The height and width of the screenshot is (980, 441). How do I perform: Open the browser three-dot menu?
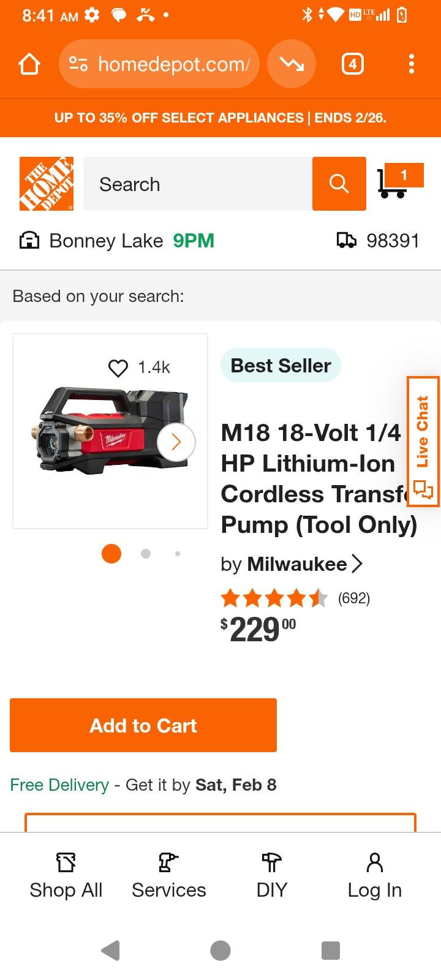pyautogui.click(x=411, y=64)
